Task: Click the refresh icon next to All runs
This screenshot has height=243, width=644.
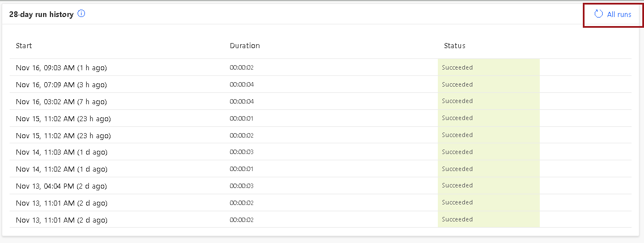Action: pyautogui.click(x=599, y=14)
